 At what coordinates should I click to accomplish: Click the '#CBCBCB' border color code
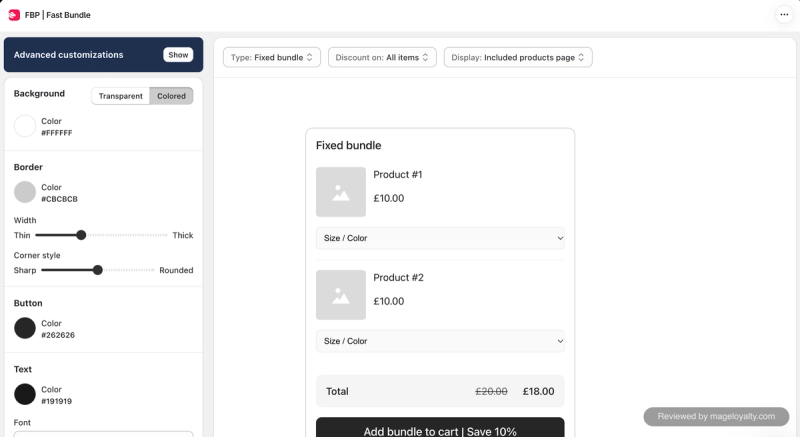point(59,199)
